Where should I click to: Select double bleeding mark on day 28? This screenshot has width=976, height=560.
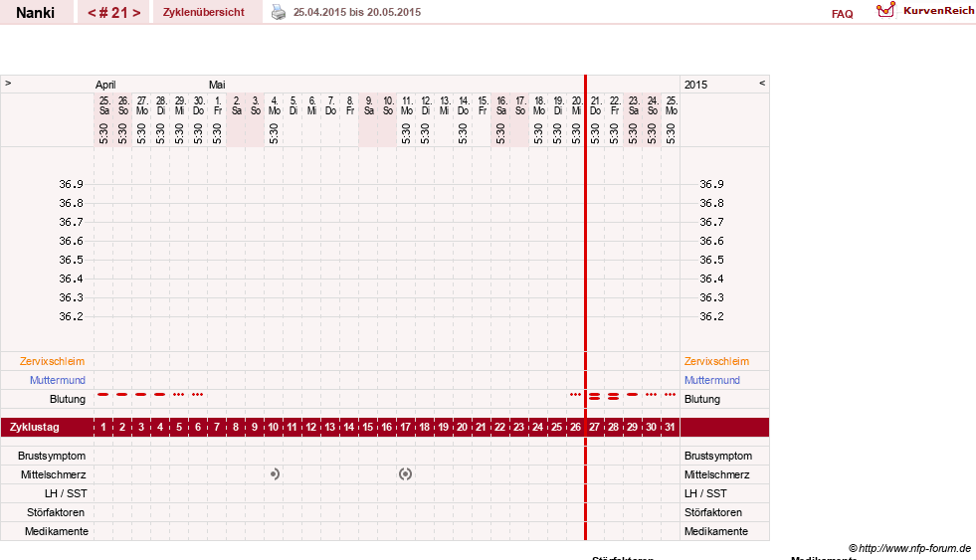pyautogui.click(x=613, y=396)
